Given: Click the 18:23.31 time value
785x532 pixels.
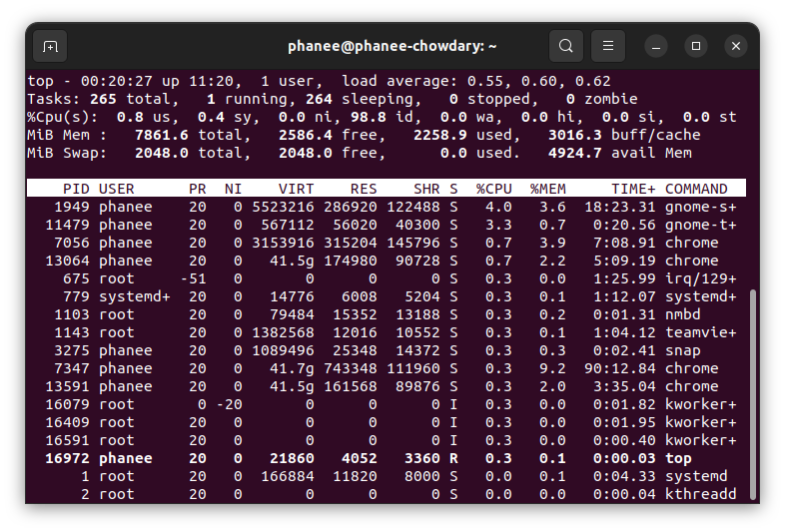Looking at the screenshot, I should (x=620, y=207).
